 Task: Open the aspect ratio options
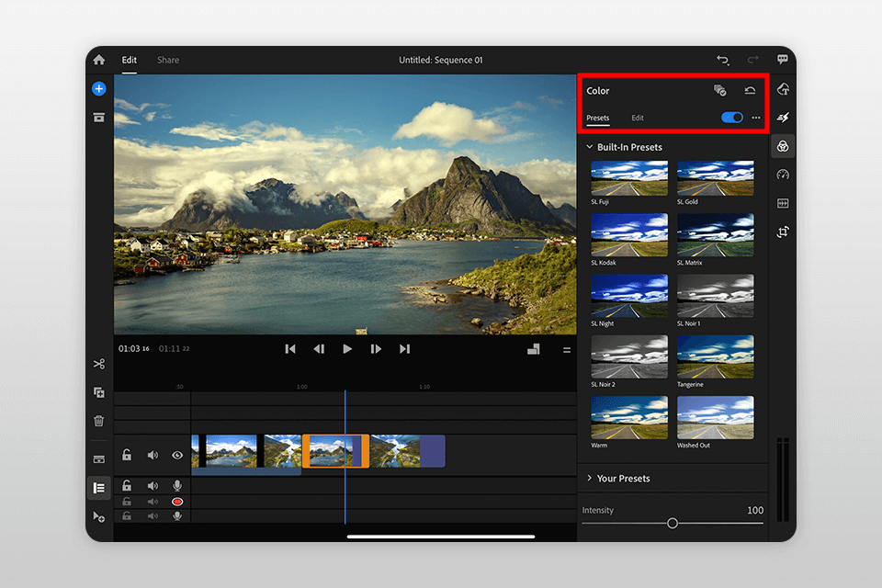(534, 349)
